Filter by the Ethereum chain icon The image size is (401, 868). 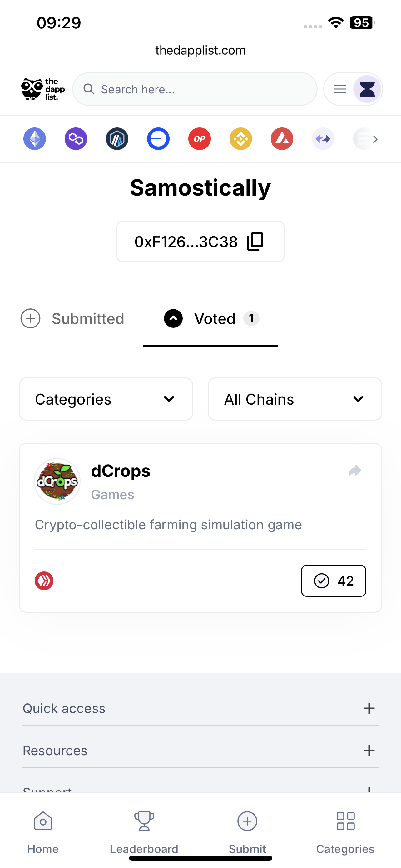[35, 139]
